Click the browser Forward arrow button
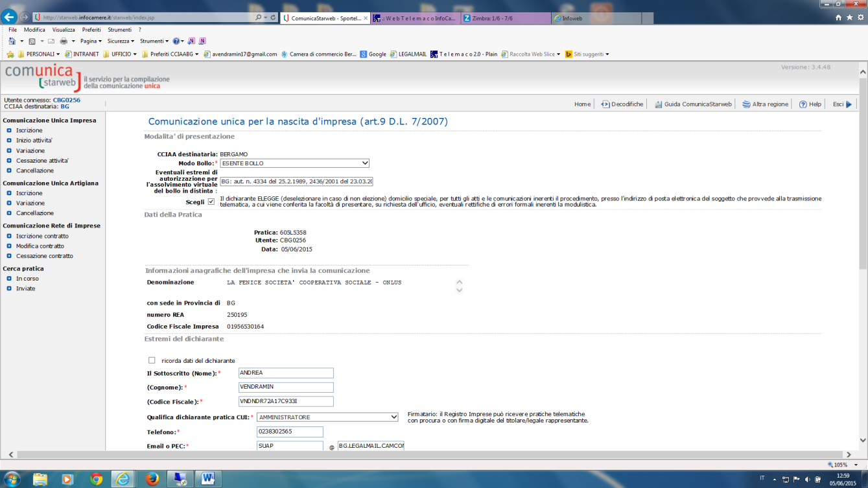The width and height of the screenshot is (868, 488). [25, 17]
